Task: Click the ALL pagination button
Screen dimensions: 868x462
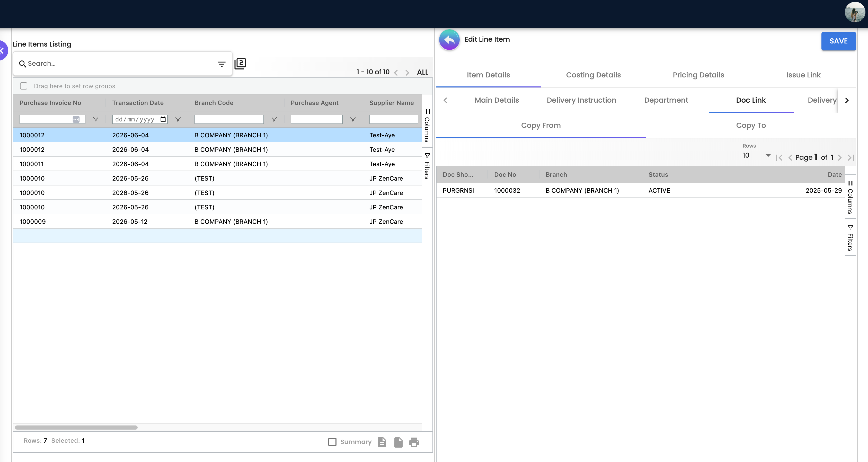Action: [422, 72]
